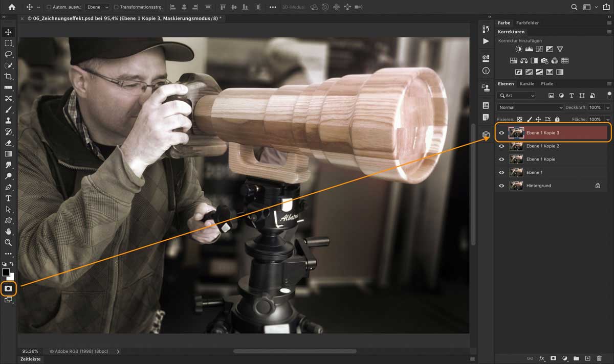Select the Crop tool
The image size is (614, 364).
coord(8,77)
